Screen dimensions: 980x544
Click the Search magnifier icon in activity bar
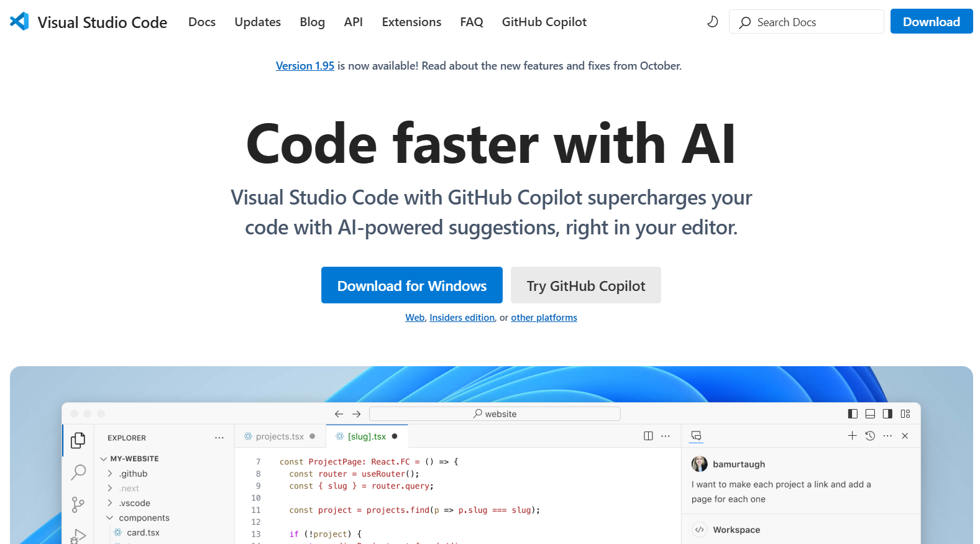(x=78, y=473)
